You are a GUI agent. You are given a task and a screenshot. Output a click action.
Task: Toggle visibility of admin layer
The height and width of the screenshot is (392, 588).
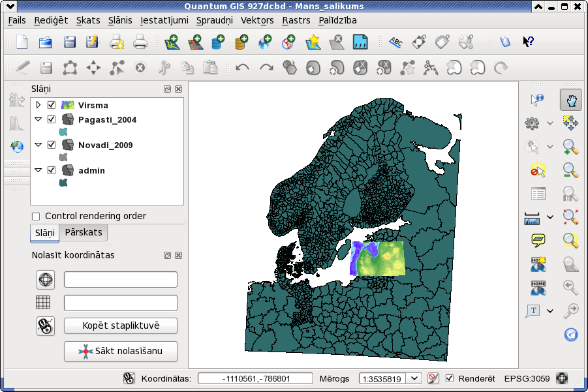pos(52,170)
